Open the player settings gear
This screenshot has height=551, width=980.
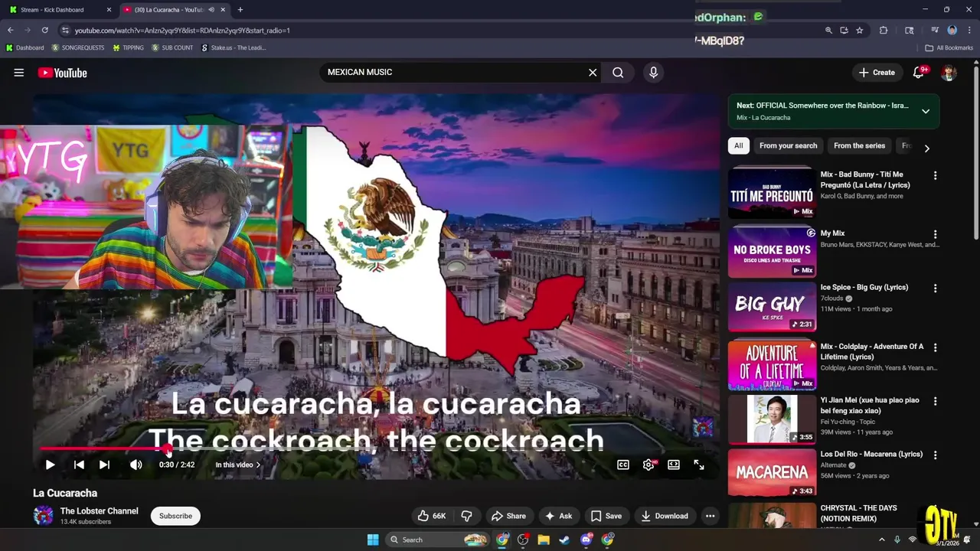pyautogui.click(x=648, y=465)
